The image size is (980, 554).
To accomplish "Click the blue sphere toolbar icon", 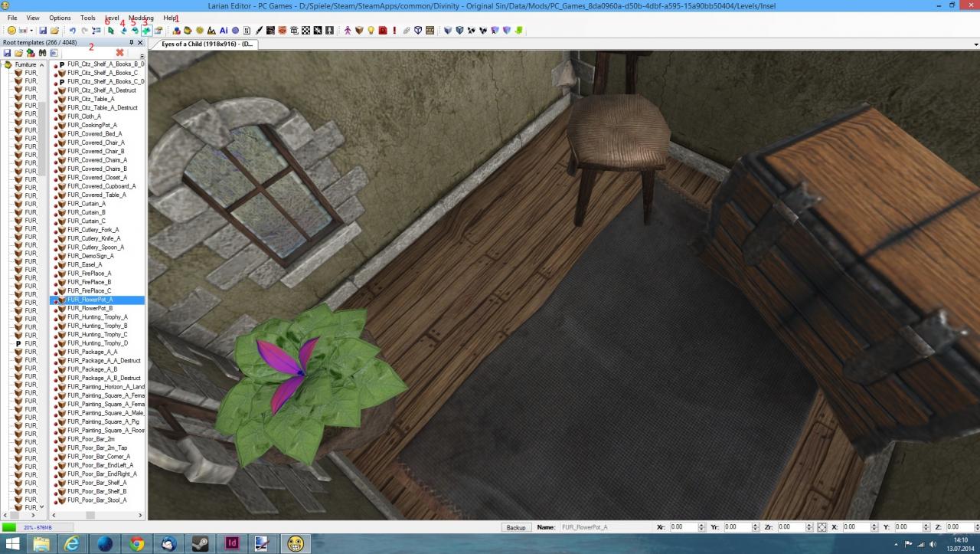I will point(236,31).
